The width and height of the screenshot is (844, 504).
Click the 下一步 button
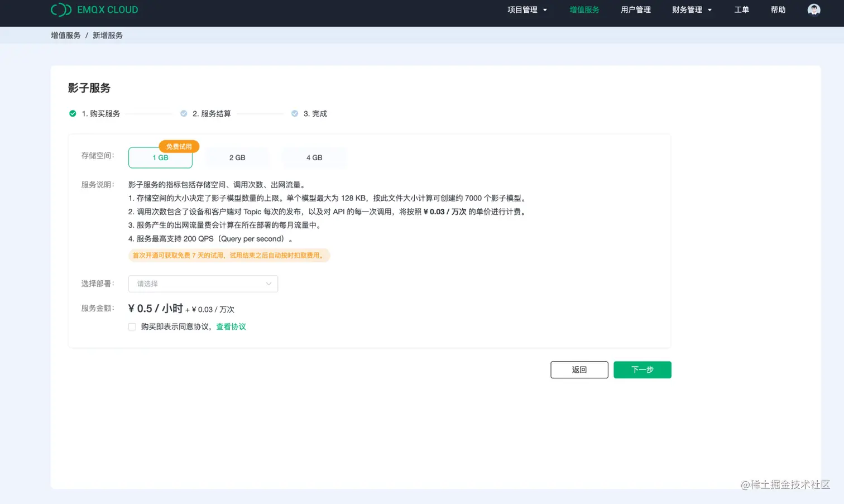[x=642, y=369]
